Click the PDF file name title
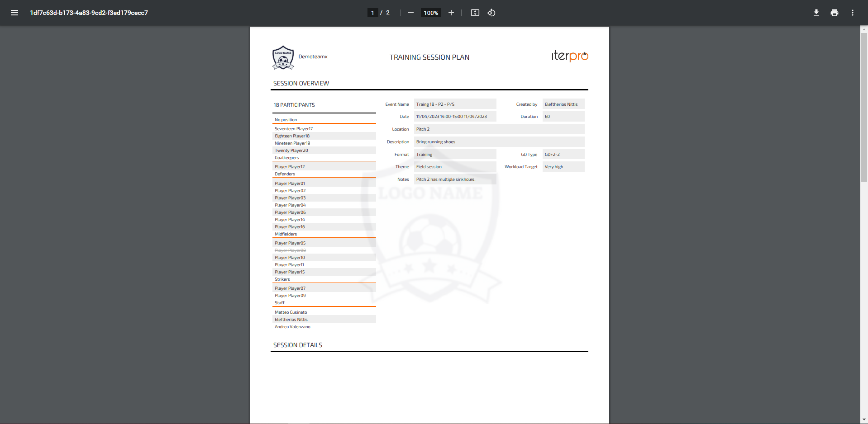Screen dimensions: 868x424 (89, 13)
